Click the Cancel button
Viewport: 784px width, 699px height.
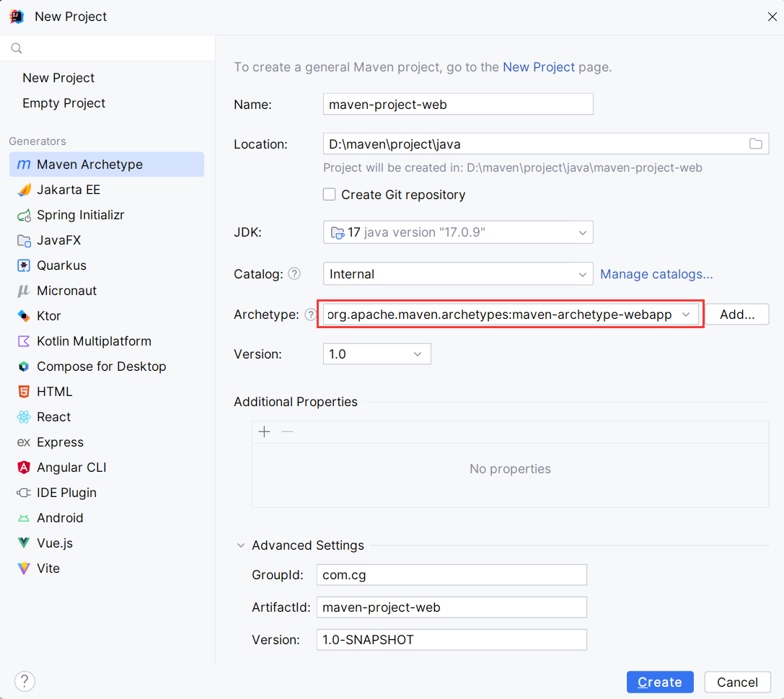738,682
